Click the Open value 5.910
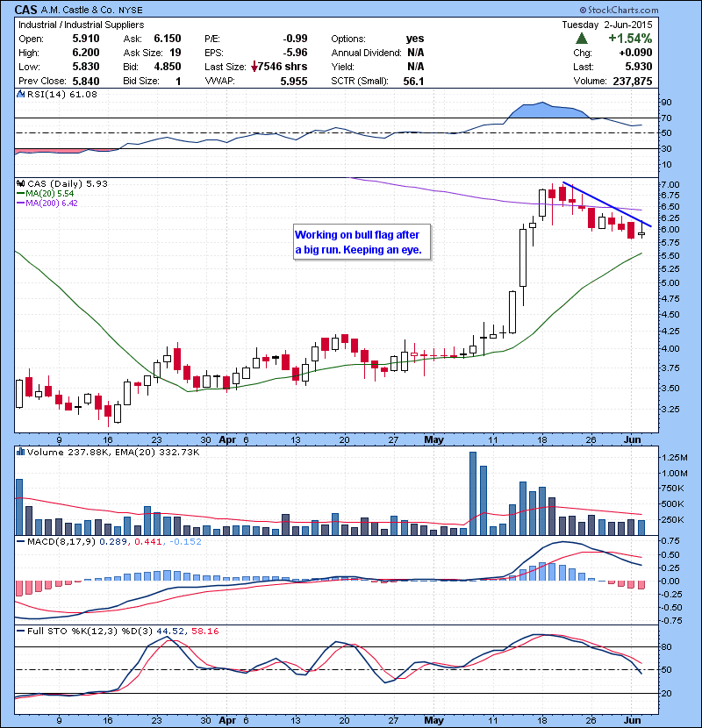Viewport: 702px width, 728px height. (86, 39)
